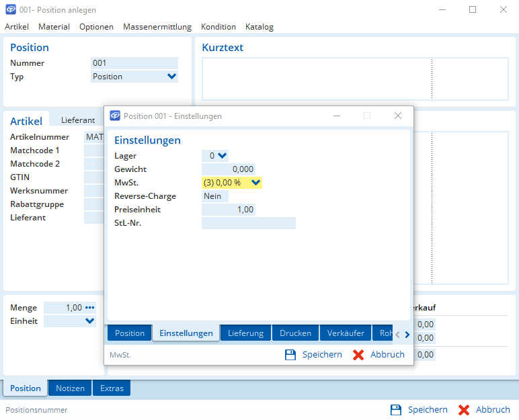Open the Typ Position dropdown
This screenshot has height=420, width=519.
(171, 77)
